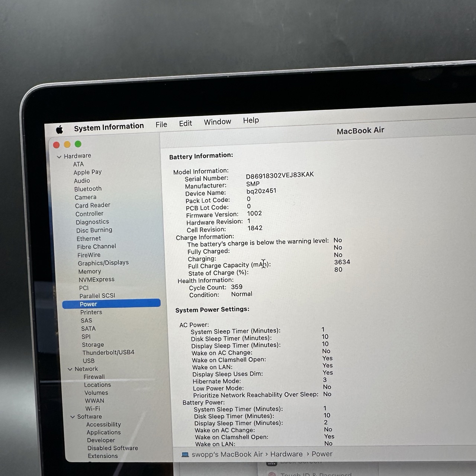Image resolution: width=476 pixels, height=476 pixels.
Task: Select FireWire in the sidebar
Action: pyautogui.click(x=89, y=255)
